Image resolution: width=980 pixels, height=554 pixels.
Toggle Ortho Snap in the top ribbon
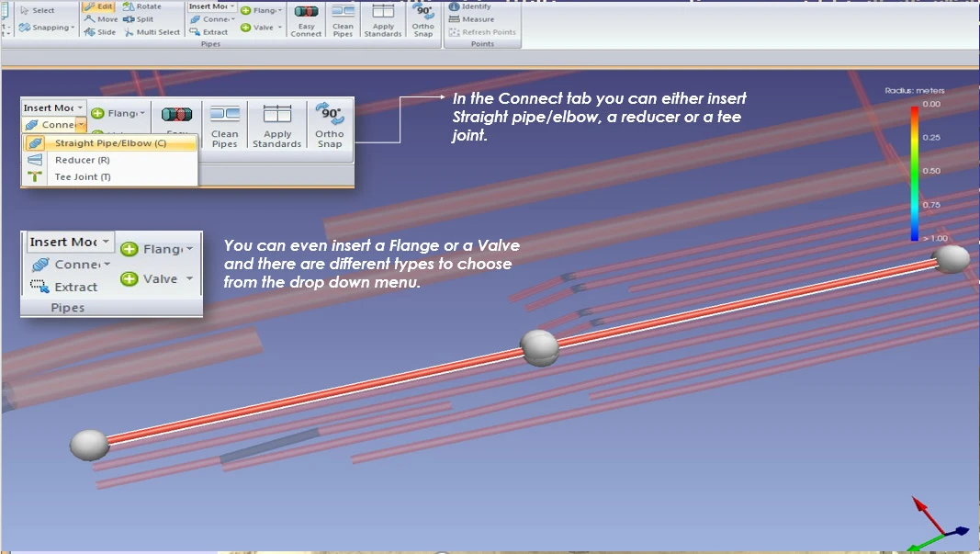tap(422, 18)
